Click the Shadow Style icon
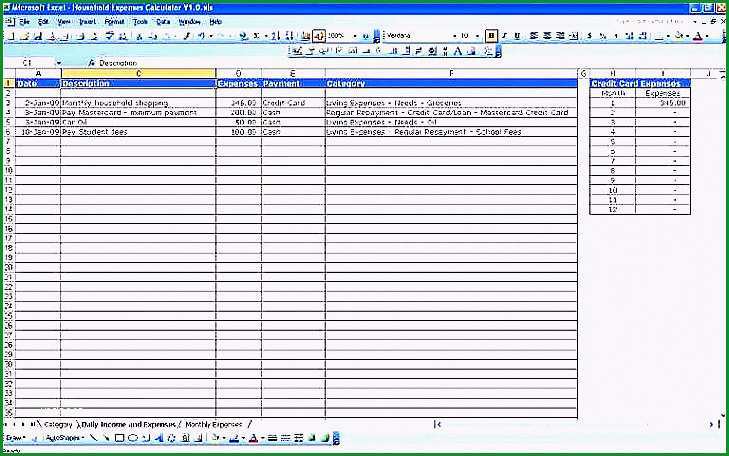This screenshot has width=729, height=456. coord(312,438)
